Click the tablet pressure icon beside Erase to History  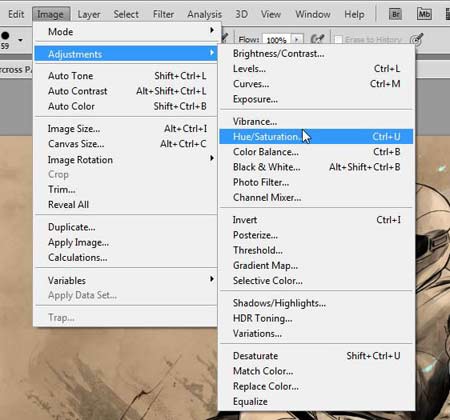point(417,39)
